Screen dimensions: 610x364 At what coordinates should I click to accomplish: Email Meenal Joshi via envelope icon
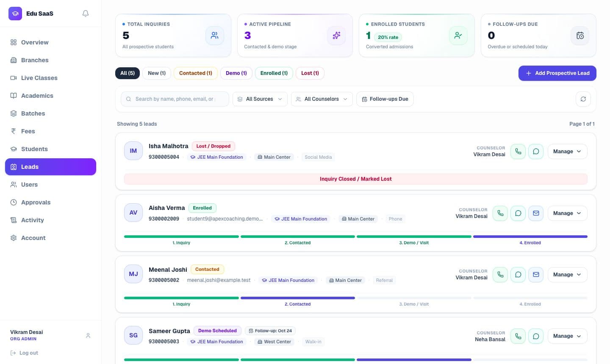point(536,275)
